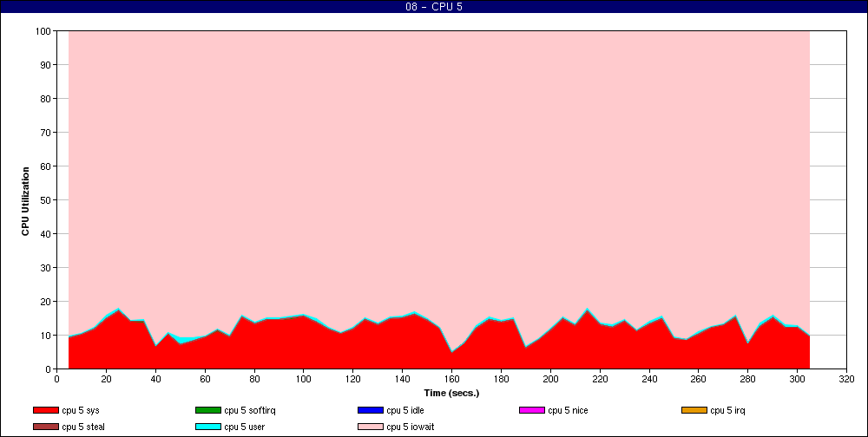Click the x-axis tick label 20
The image size is (868, 437).
coord(106,379)
